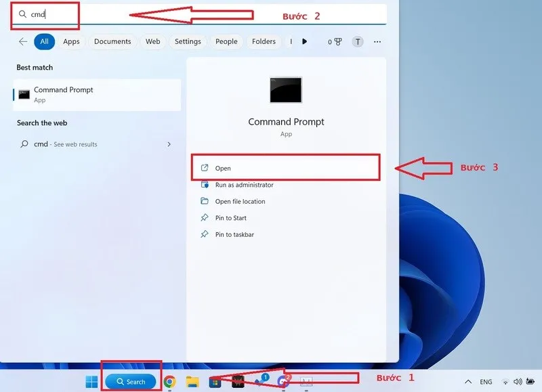
Task: Open the three-dot more options menu
Action: click(377, 42)
